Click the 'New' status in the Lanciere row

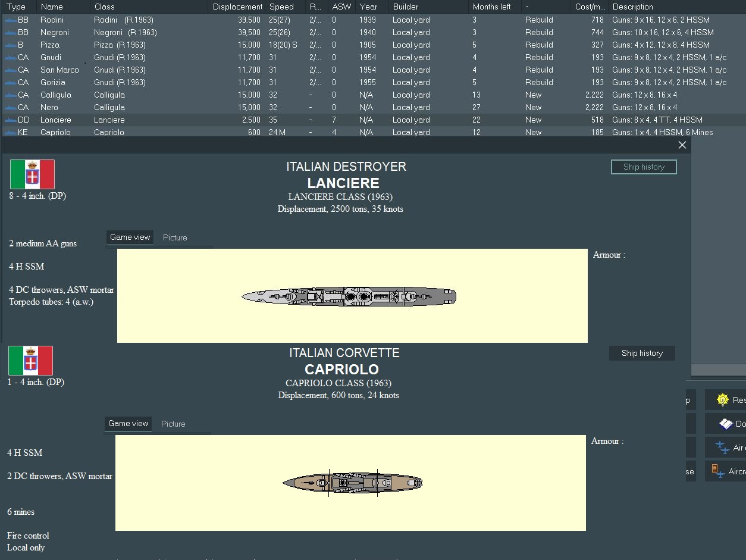(533, 120)
